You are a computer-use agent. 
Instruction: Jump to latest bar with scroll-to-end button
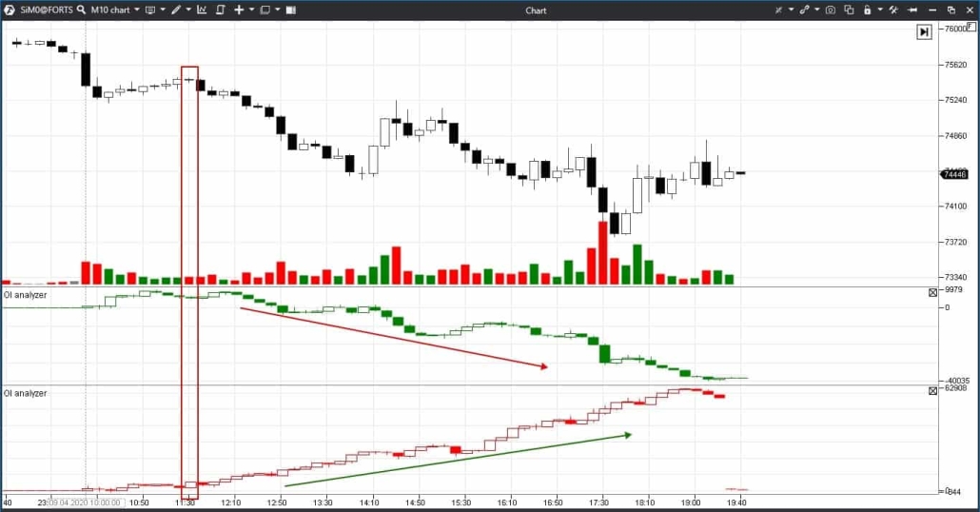(x=924, y=32)
